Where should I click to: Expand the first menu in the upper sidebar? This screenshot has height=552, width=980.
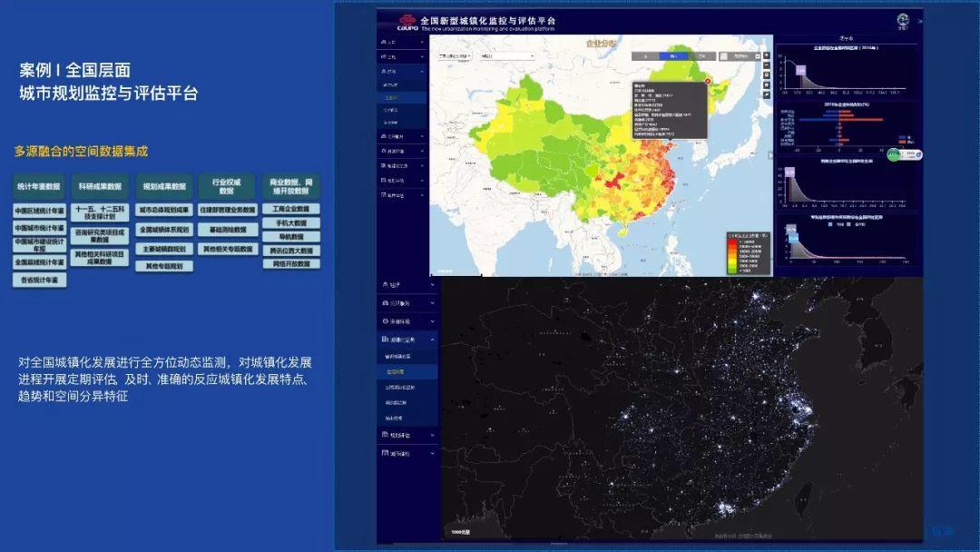pos(422,42)
